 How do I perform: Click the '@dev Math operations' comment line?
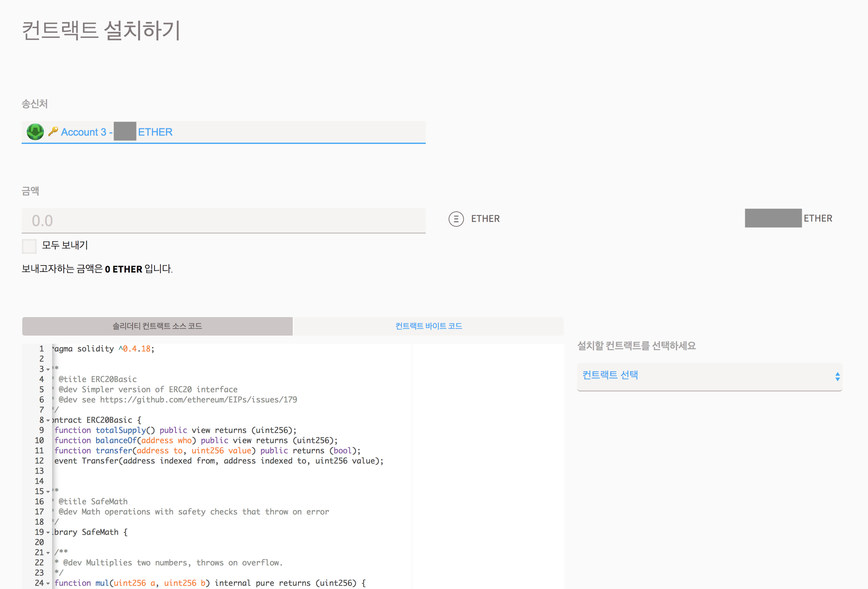[191, 512]
